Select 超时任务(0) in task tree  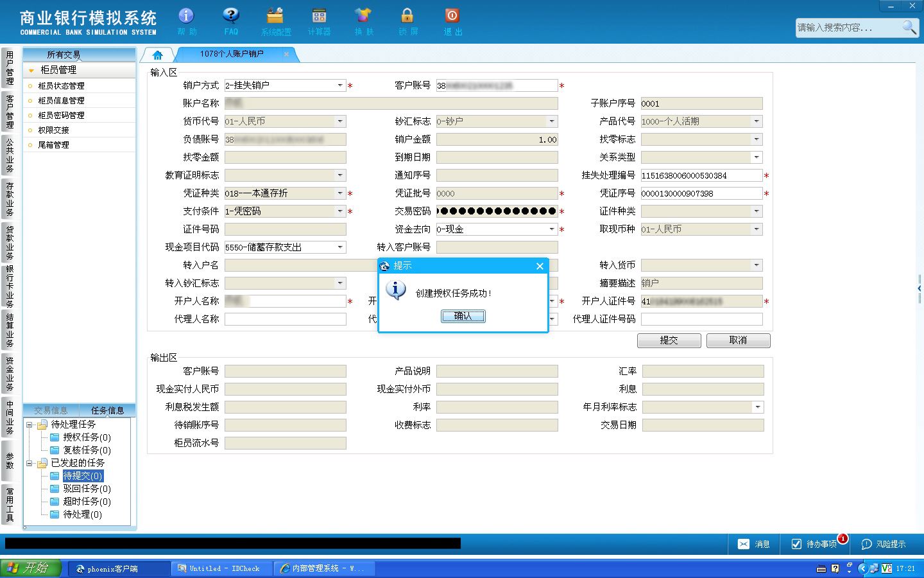pos(87,502)
